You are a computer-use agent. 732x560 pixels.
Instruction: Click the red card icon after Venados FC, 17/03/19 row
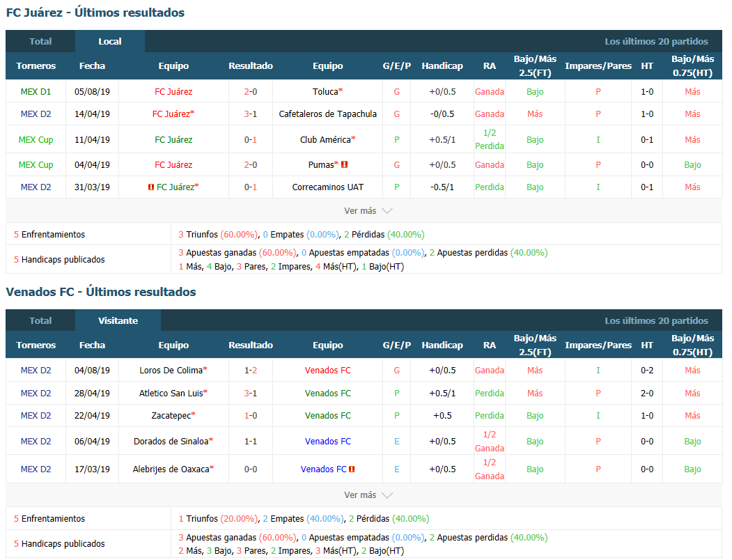pos(352,469)
